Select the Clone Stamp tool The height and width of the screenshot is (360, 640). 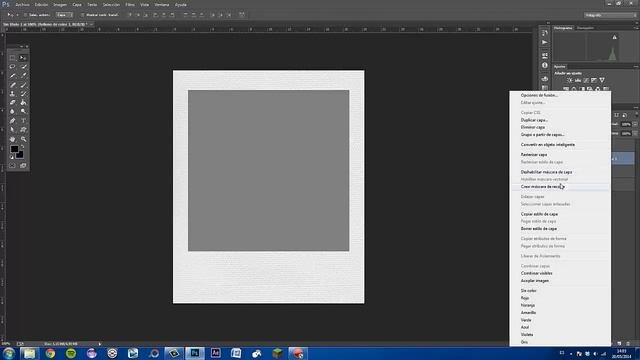point(12,94)
